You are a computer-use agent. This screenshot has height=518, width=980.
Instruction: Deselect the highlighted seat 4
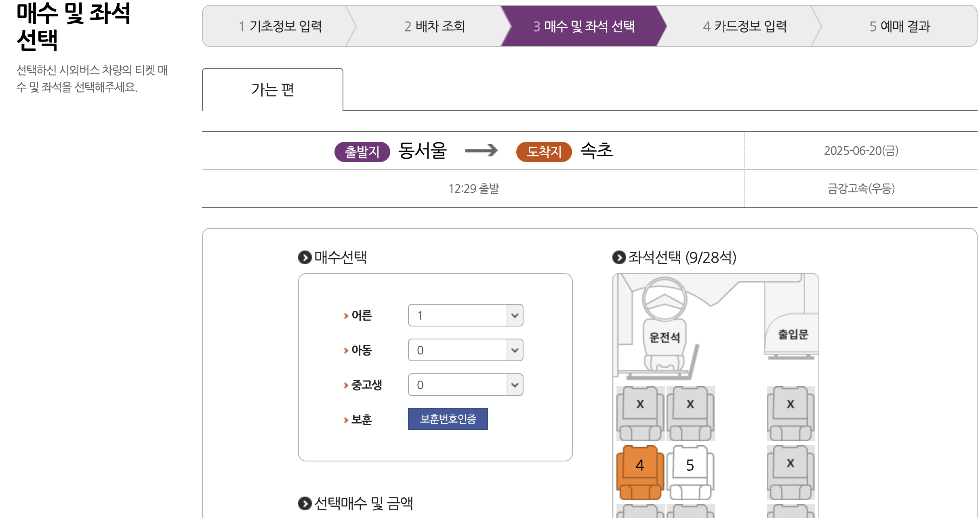(640, 465)
